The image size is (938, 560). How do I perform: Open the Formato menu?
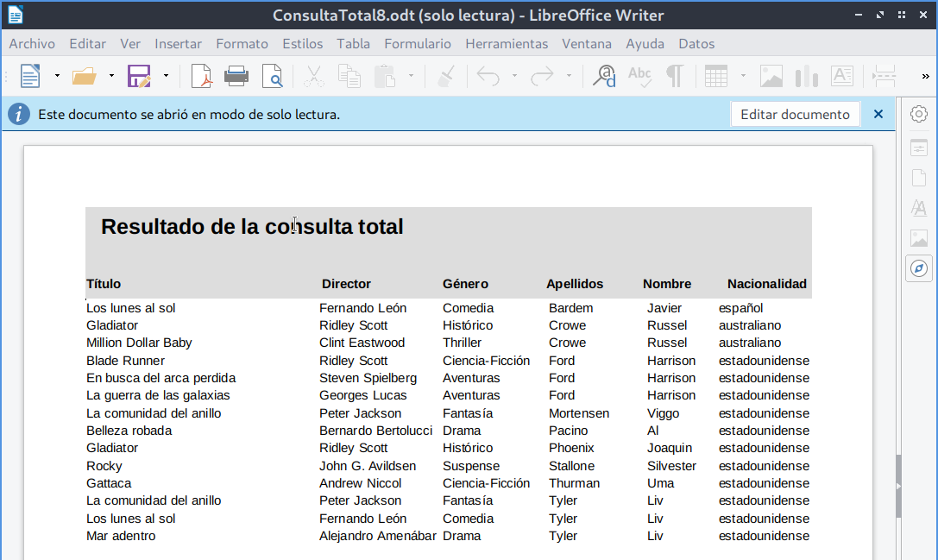tap(242, 44)
